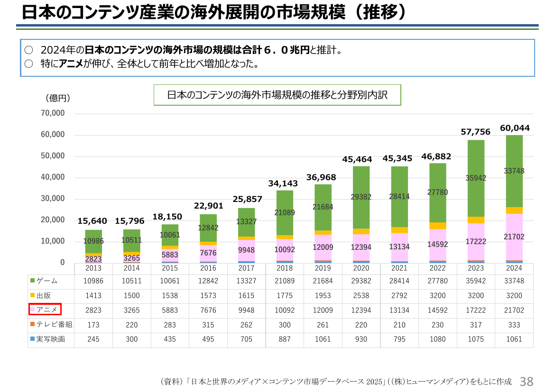Select table cell 705 in the 実写映画 row
The width and height of the screenshot is (555, 392).
[246, 339]
